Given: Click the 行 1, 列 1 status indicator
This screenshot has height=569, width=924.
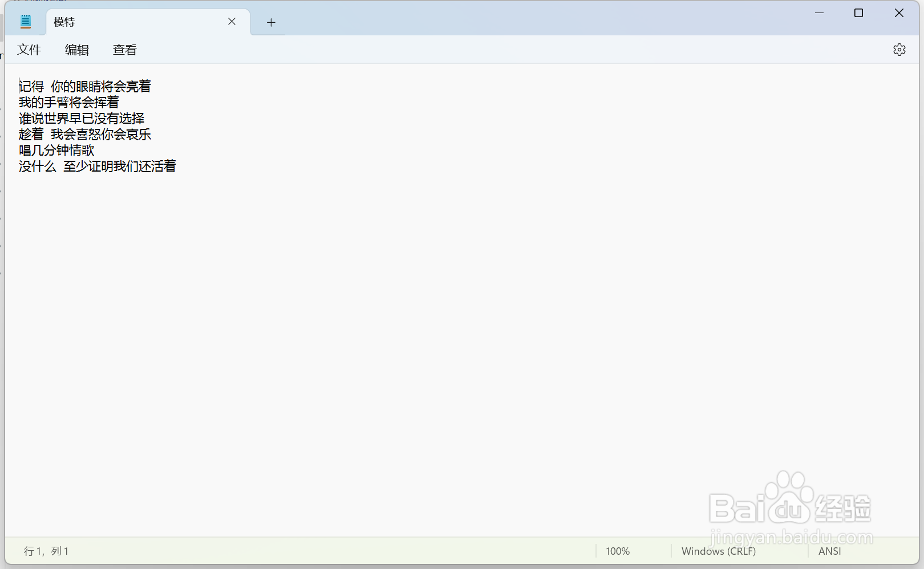Looking at the screenshot, I should [46, 551].
